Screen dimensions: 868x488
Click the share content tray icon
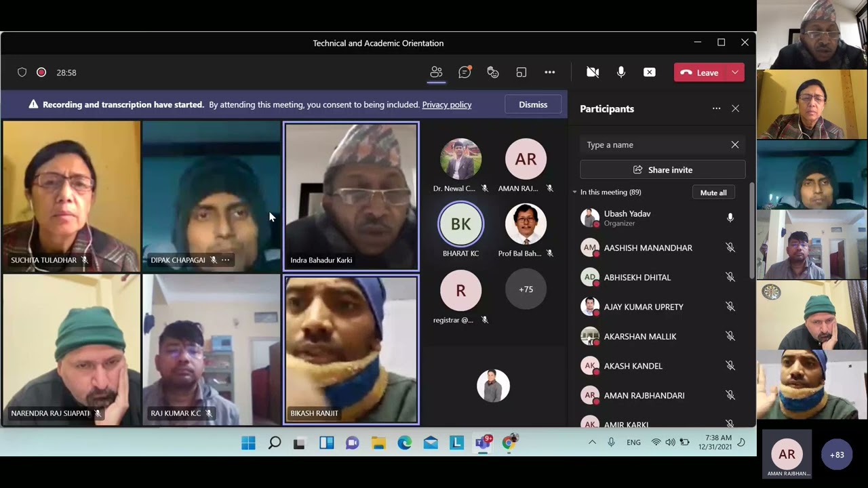[650, 73]
